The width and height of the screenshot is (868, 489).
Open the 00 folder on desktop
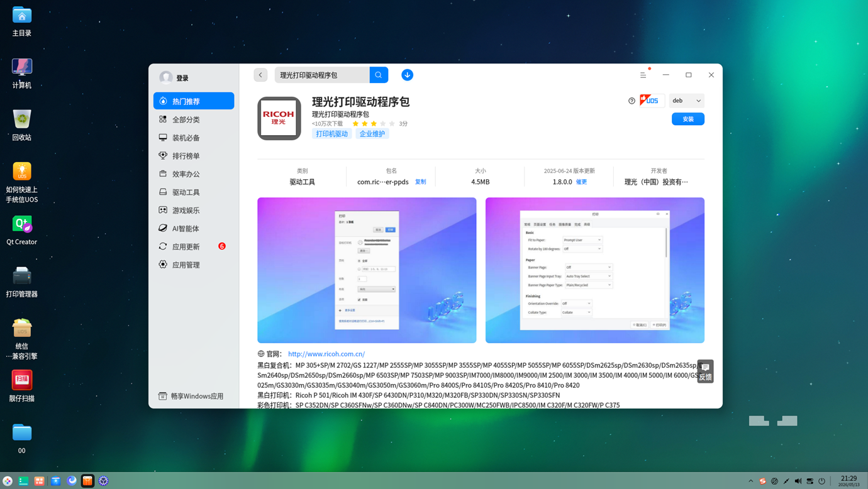point(22,438)
